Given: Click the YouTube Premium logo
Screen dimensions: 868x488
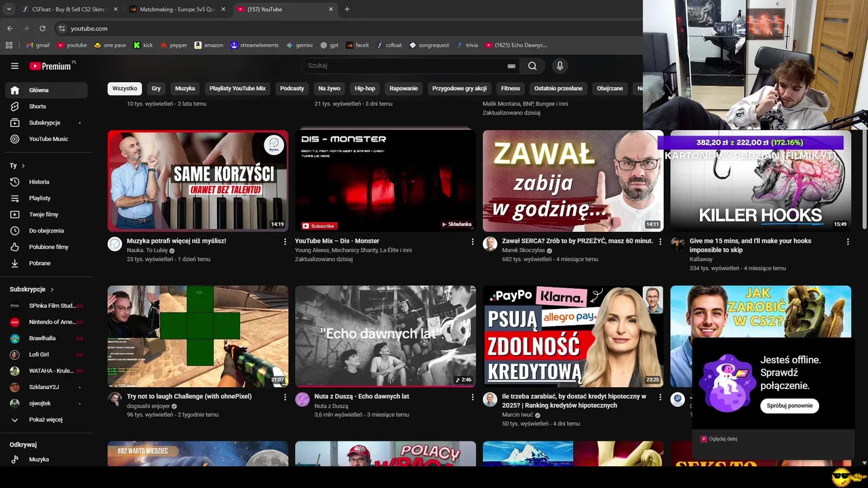Looking at the screenshot, I should point(52,66).
